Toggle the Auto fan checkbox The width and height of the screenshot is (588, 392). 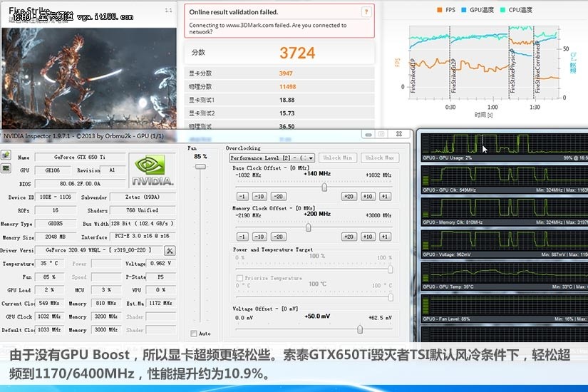point(193,334)
